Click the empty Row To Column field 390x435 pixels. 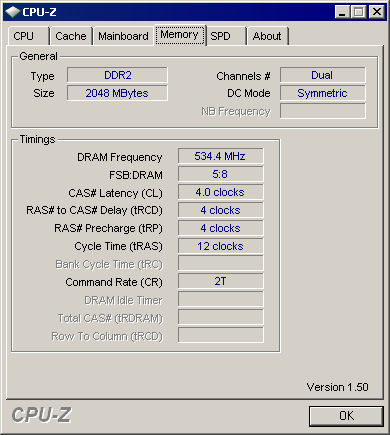pos(220,335)
